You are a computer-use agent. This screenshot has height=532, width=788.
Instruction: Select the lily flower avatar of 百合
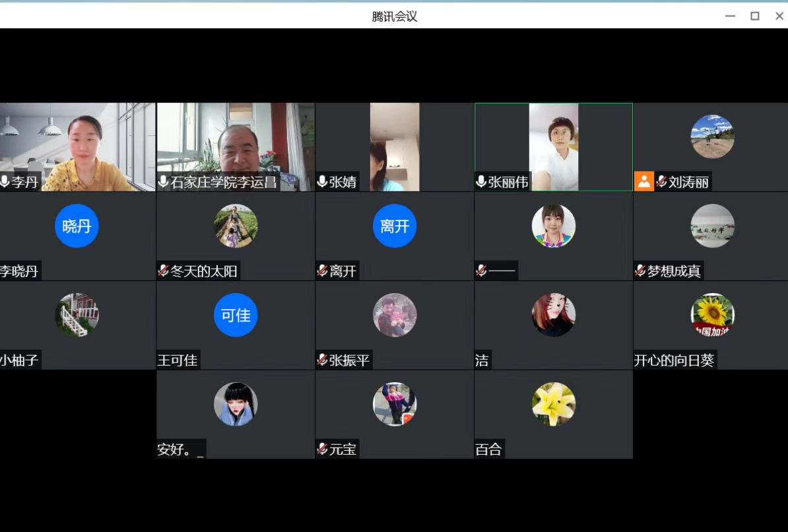pos(554,404)
